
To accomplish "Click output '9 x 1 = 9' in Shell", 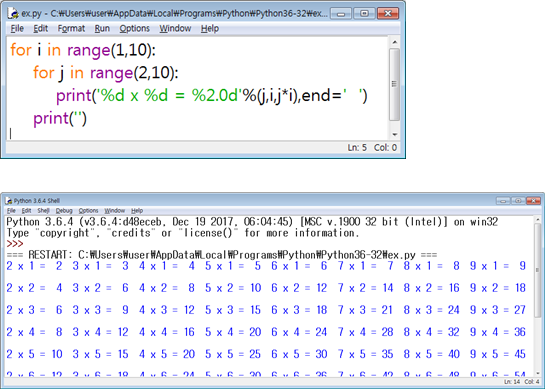I will pyautogui.click(x=498, y=266).
